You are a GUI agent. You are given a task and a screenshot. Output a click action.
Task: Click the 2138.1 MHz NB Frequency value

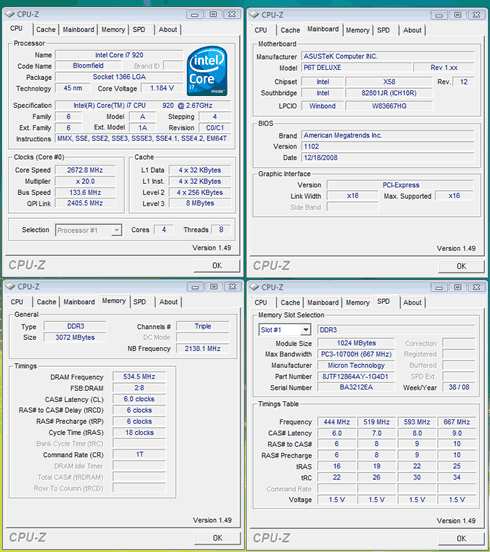coord(203,349)
